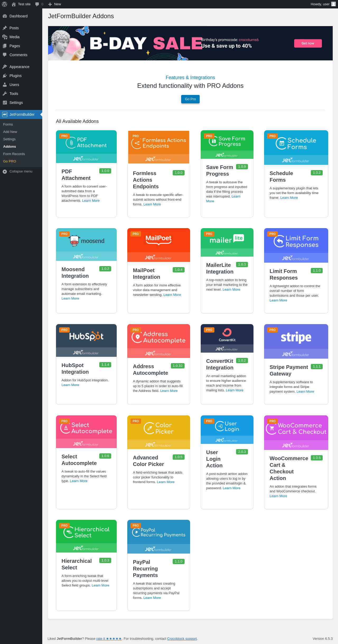This screenshot has height=644, width=338.
Task: Click the rate it five stars link
Action: click(109, 639)
